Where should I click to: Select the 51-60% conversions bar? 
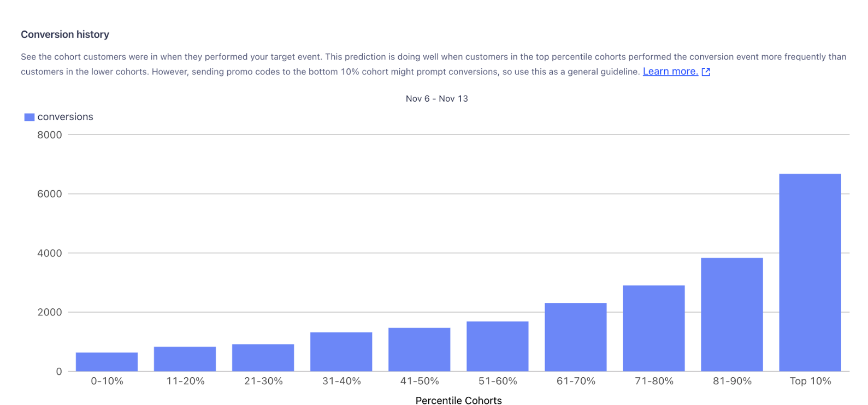[x=497, y=346]
